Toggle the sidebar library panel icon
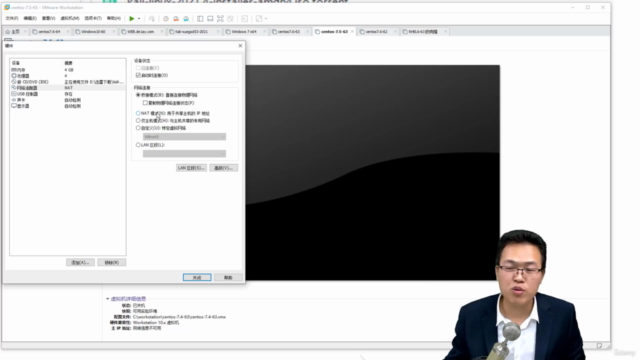 (x=200, y=18)
